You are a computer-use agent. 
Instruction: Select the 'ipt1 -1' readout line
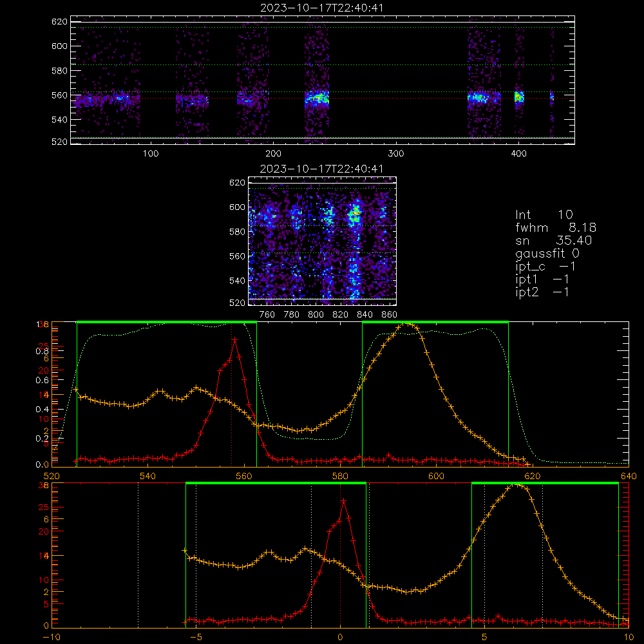[x=542, y=279]
